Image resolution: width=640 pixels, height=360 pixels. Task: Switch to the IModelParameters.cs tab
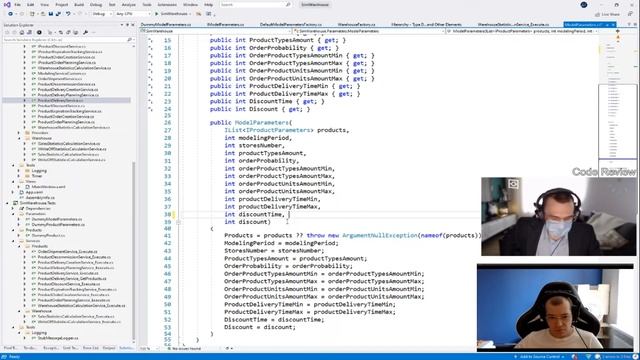(225, 24)
